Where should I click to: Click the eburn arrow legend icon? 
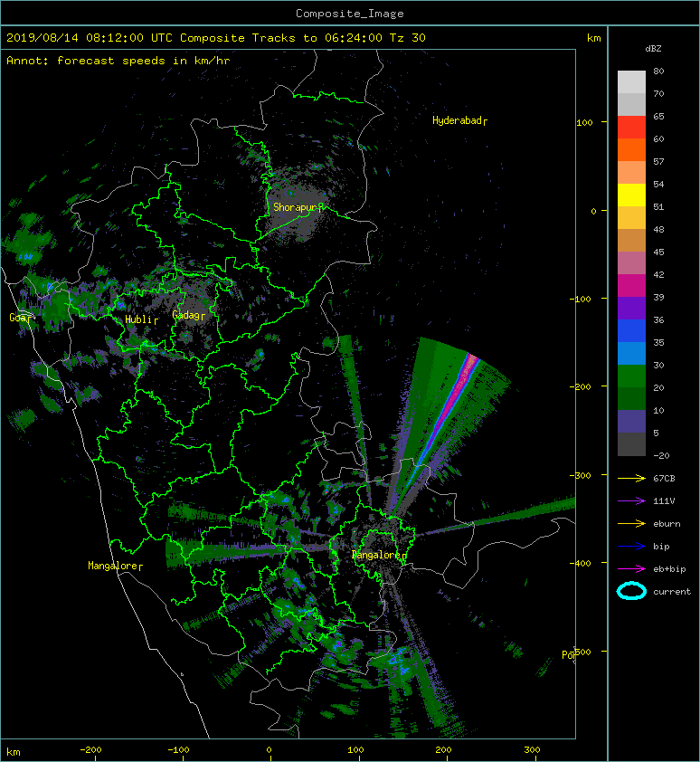click(x=631, y=524)
